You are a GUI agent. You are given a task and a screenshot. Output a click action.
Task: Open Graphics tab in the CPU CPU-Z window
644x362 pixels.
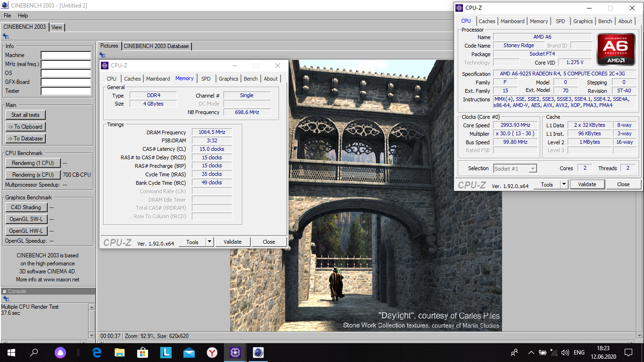[x=583, y=21]
